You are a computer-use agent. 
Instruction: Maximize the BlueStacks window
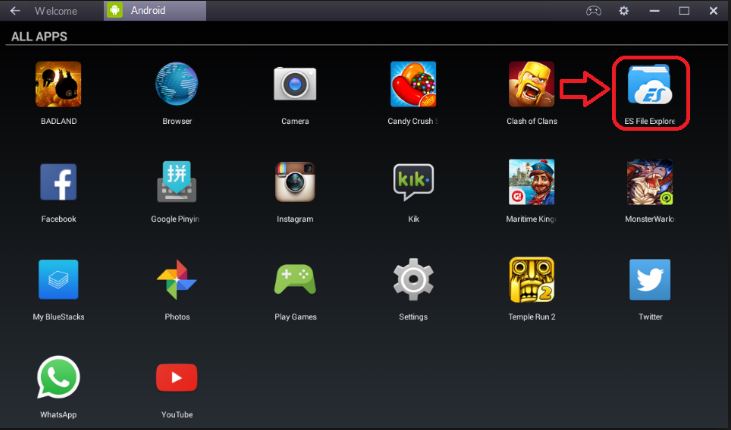[x=684, y=10]
